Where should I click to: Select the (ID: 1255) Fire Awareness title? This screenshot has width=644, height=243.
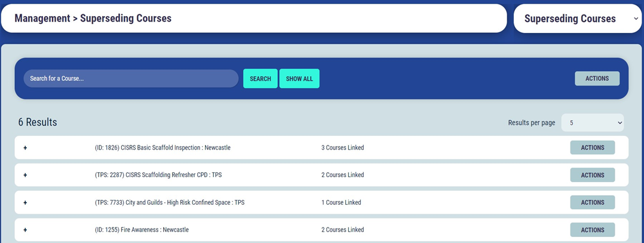click(142, 230)
